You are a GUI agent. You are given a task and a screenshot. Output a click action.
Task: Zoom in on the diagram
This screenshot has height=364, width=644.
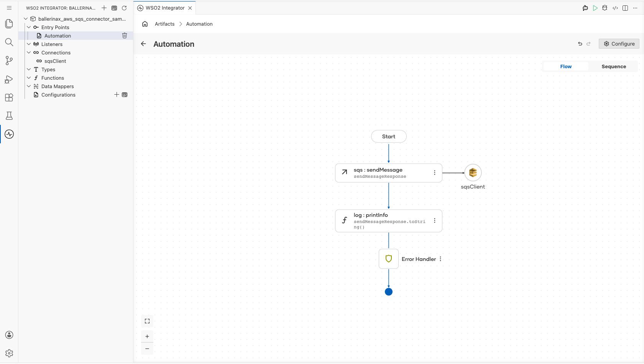147,336
